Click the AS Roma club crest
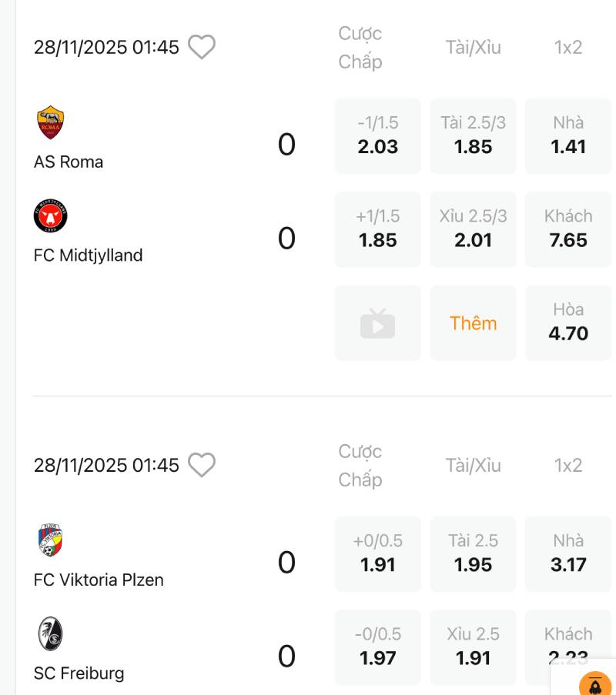This screenshot has height=695, width=616. (x=51, y=122)
